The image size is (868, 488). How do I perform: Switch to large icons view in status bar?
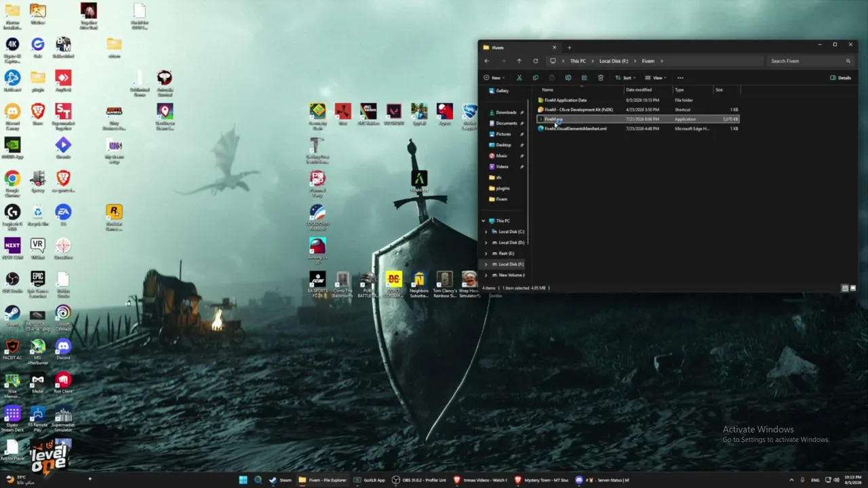coord(853,288)
